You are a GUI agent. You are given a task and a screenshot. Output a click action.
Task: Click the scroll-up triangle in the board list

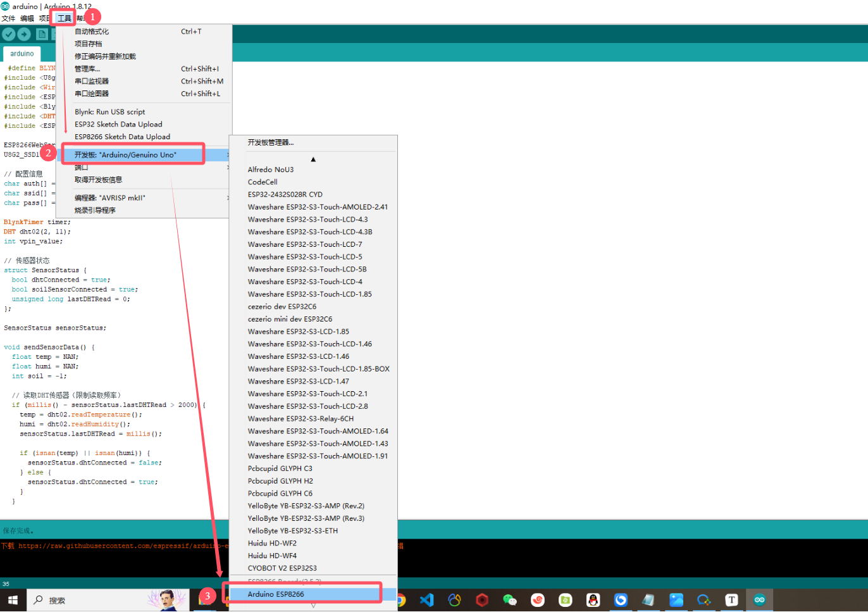[x=313, y=159]
